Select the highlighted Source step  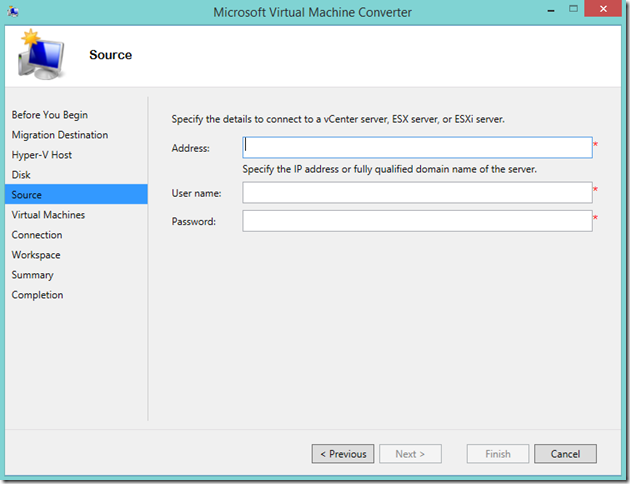click(76, 194)
